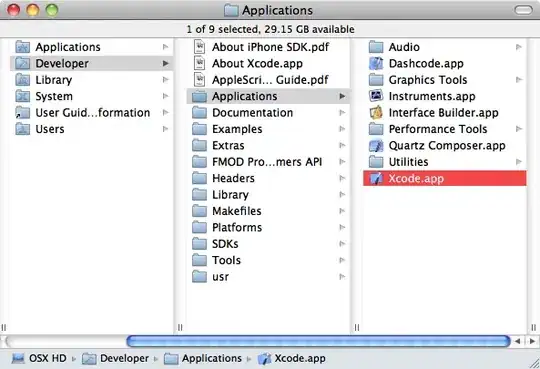Viewport: 540px width, 369px height.
Task: Click the About Xcode.app document icon
Action: pyautogui.click(x=199, y=63)
